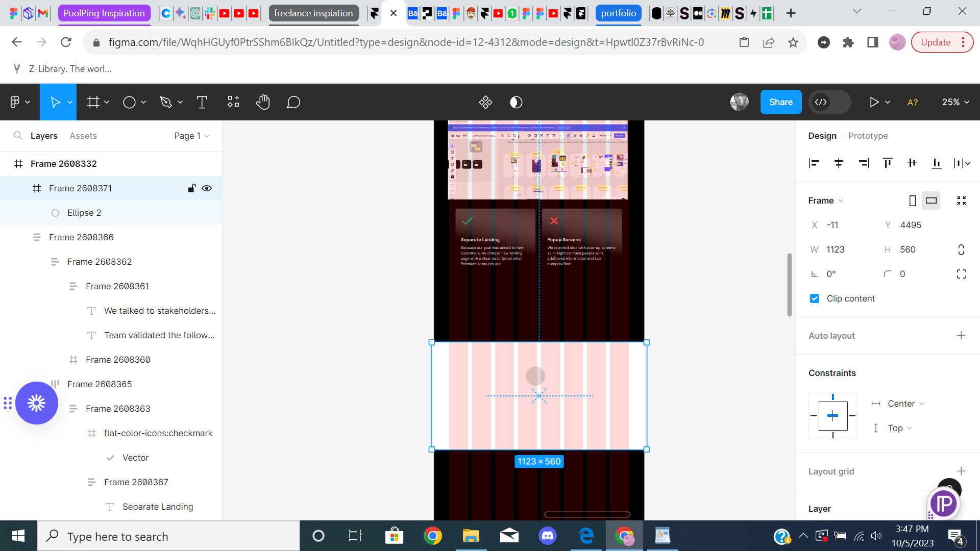
Task: Click the mask contrast icon in toolbar
Action: 516,103
